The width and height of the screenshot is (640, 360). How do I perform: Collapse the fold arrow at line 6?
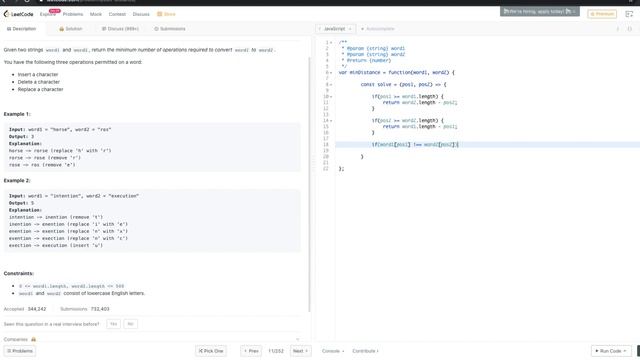point(331,73)
